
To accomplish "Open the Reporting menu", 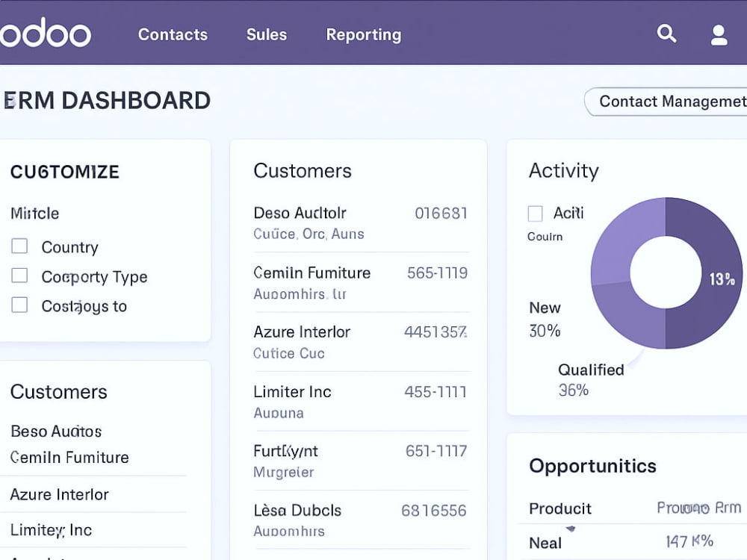I will [364, 35].
